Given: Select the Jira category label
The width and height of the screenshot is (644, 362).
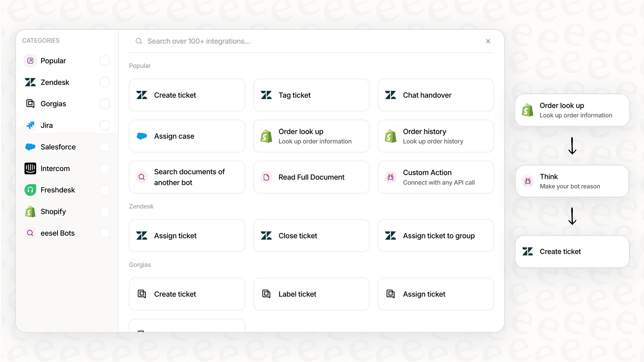Looking at the screenshot, I should [47, 125].
